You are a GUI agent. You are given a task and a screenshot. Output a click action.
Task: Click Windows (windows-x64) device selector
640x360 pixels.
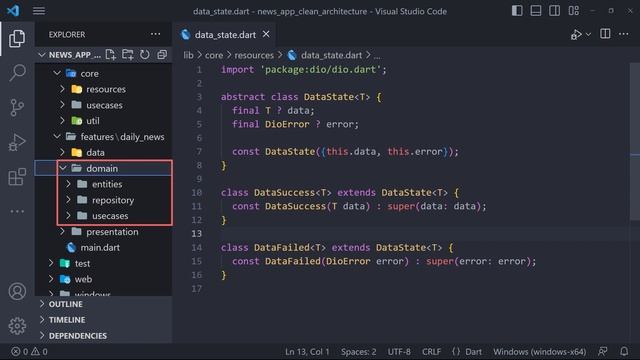[539, 351]
